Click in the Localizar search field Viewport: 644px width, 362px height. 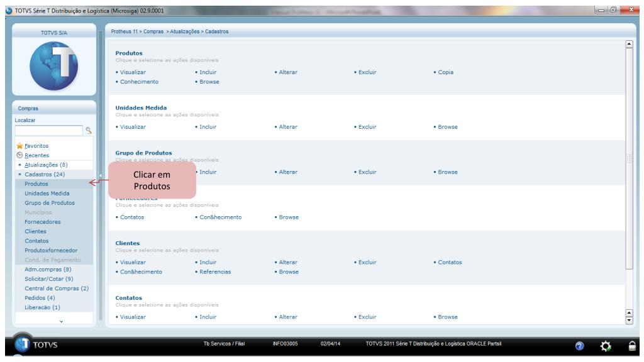coord(49,131)
